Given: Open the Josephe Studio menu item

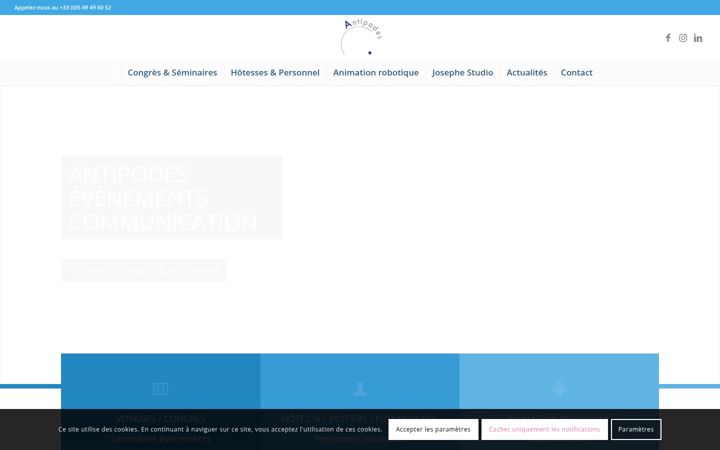Looking at the screenshot, I should tap(462, 73).
